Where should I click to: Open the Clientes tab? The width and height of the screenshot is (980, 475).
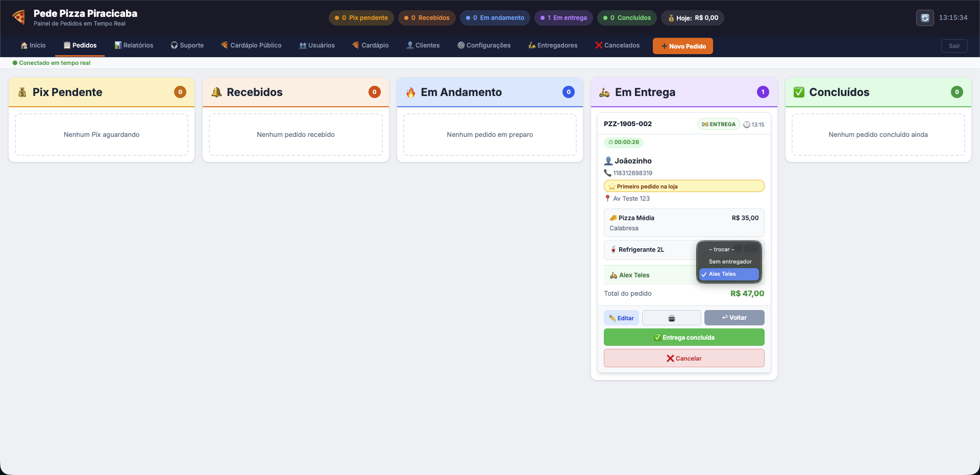(423, 45)
